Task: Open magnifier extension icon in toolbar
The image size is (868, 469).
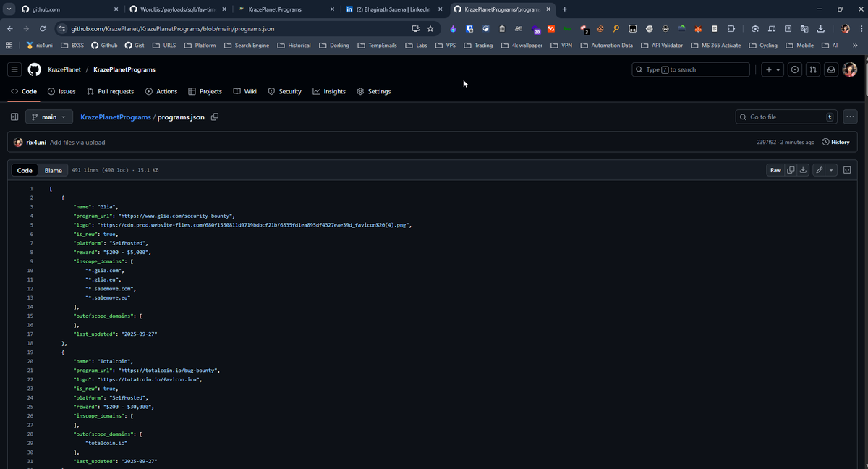Action: point(616,28)
